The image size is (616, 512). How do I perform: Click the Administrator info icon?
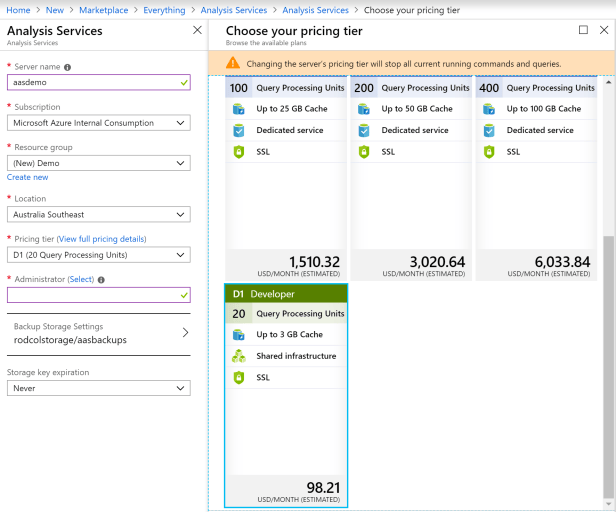101,280
